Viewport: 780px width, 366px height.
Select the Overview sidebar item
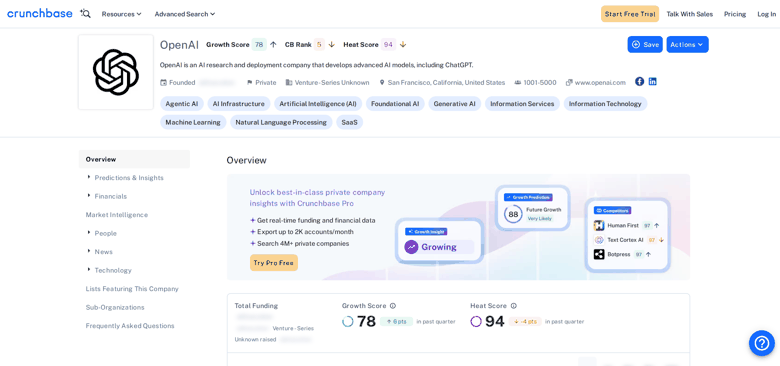(x=134, y=159)
